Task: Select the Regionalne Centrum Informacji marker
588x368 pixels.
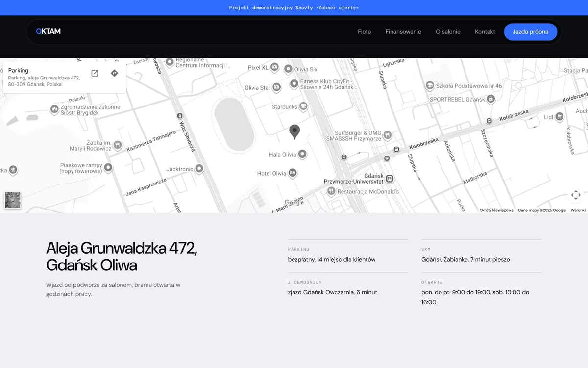Action: (170, 62)
